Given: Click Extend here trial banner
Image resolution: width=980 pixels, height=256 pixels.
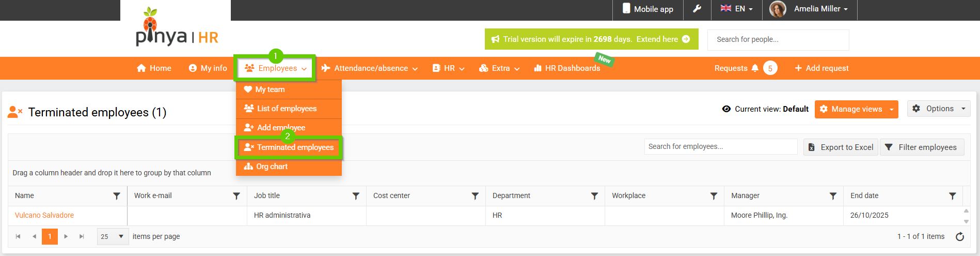Looking at the screenshot, I should [x=663, y=39].
